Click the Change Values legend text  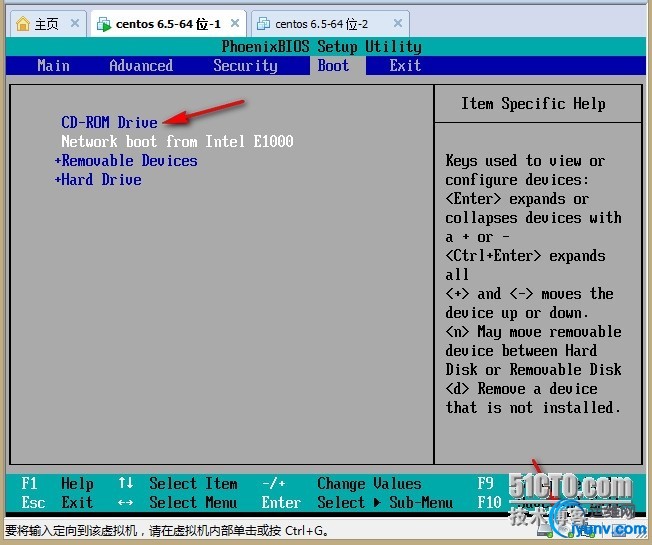point(369,483)
